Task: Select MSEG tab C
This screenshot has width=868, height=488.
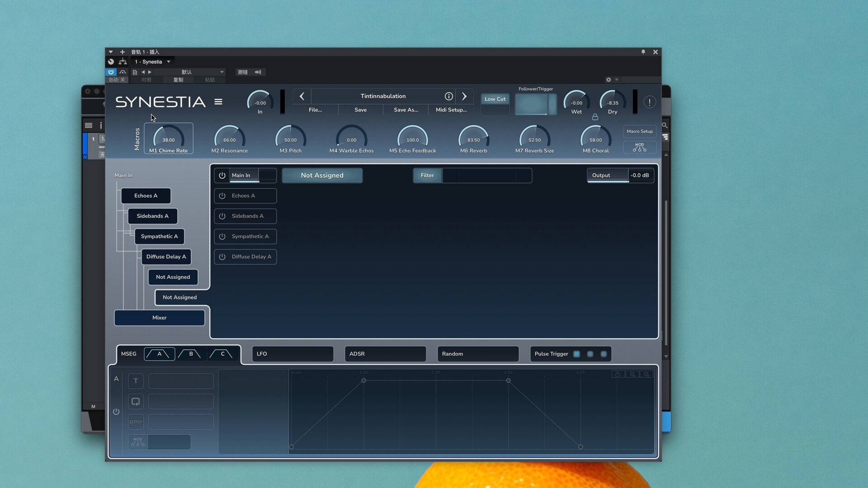Action: (222, 354)
